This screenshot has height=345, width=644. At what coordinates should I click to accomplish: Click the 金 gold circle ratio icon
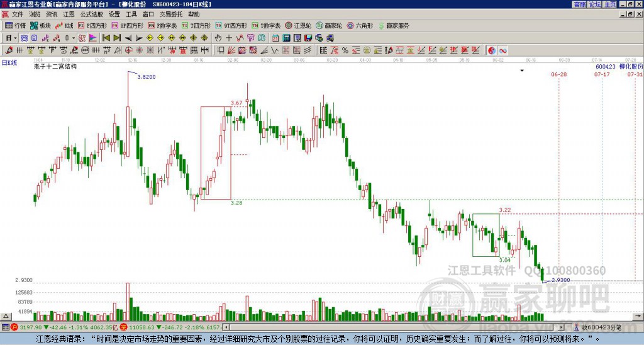(367, 50)
